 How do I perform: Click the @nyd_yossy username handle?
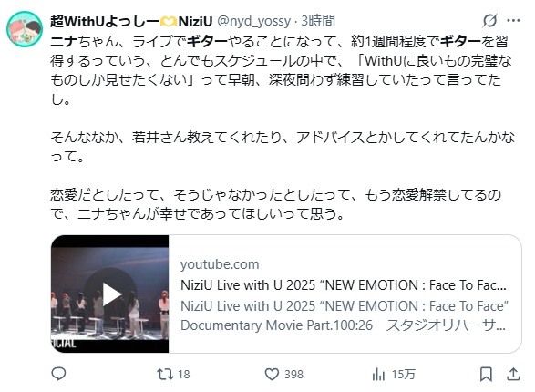coord(254,21)
